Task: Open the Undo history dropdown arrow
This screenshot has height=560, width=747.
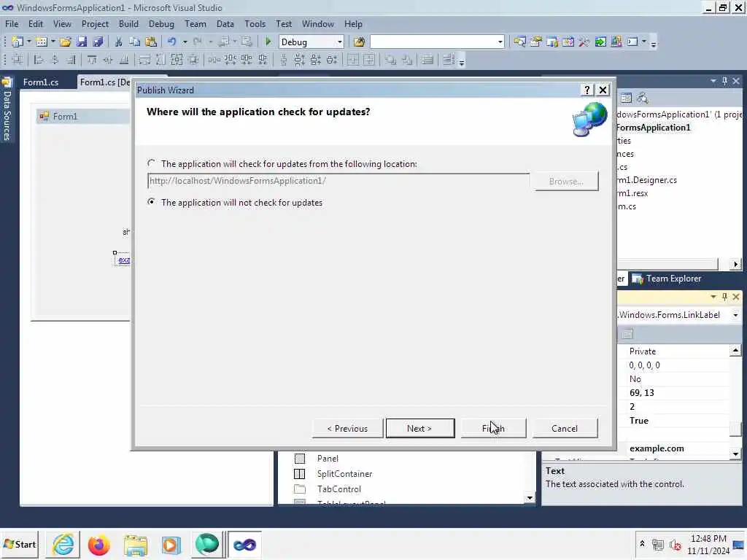Action: [185, 42]
